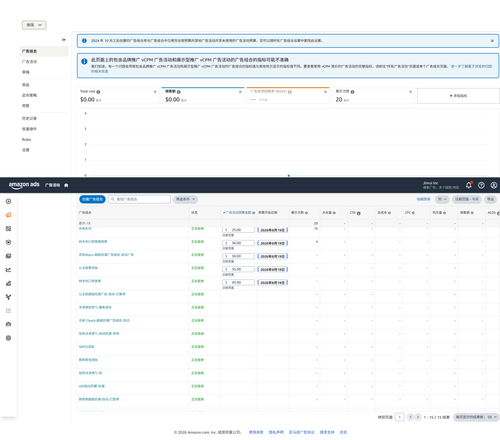
Task: Remove the Total cost metric card
Action: pos(155,92)
